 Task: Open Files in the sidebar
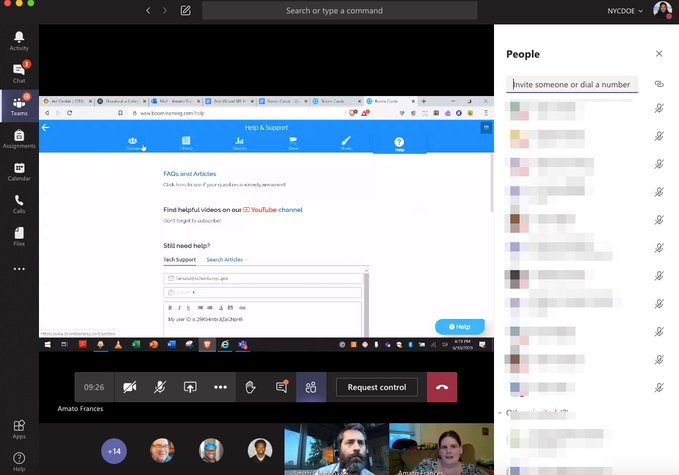(19, 236)
